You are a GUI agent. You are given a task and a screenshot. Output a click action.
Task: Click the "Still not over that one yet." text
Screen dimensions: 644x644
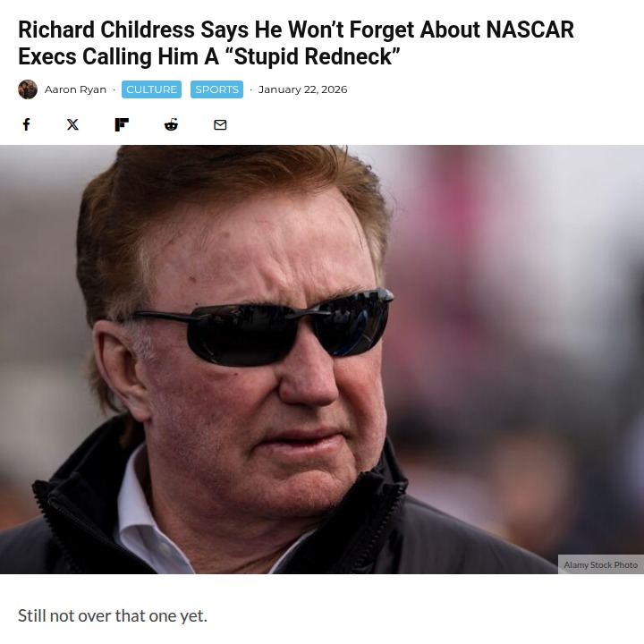click(x=113, y=615)
